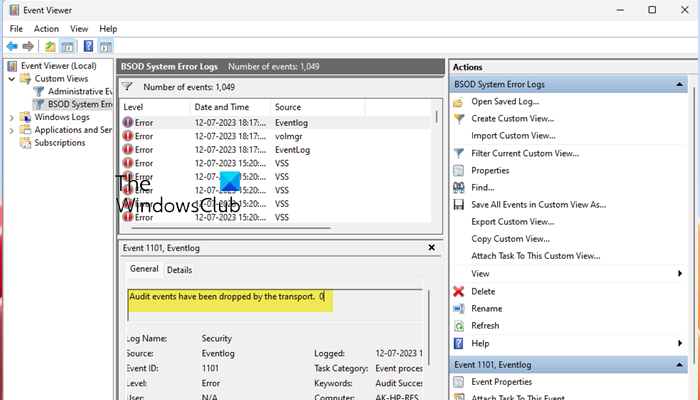Click the Filter Current Custom View icon
This screenshot has height=400, width=700.
pos(459,153)
